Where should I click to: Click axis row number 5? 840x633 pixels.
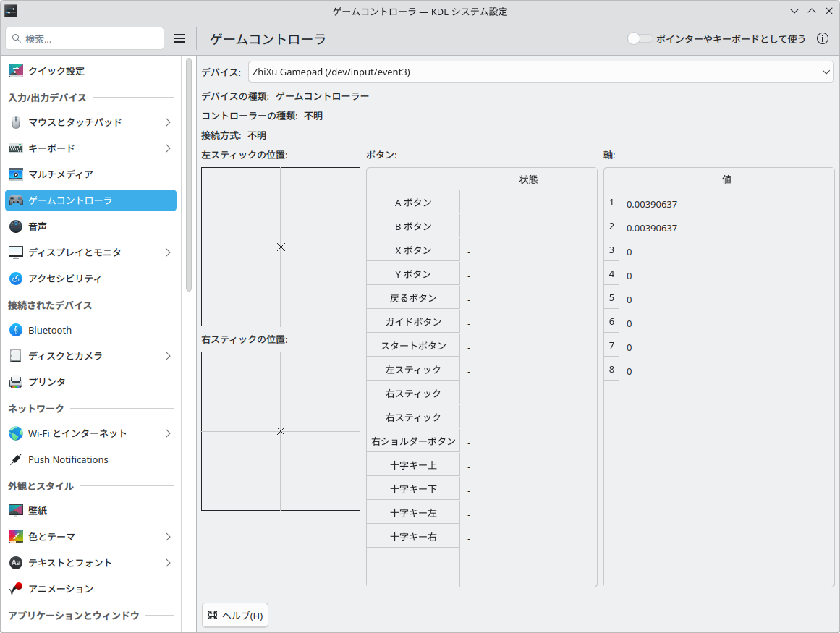click(611, 298)
